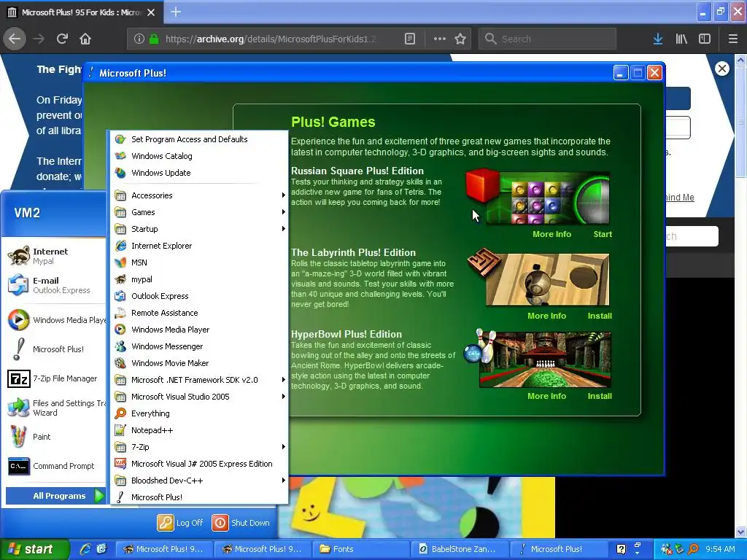
Task: Open Firefox library icon
Action: pos(681,39)
